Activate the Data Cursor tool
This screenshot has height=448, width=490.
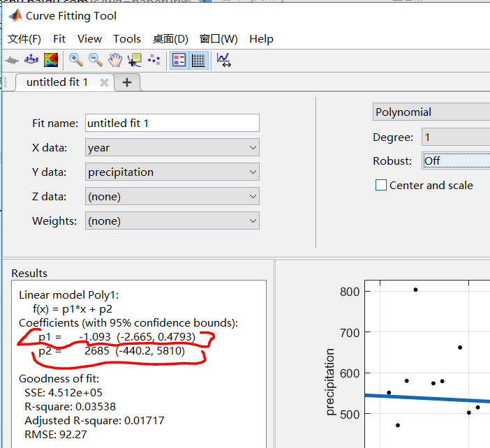(134, 60)
